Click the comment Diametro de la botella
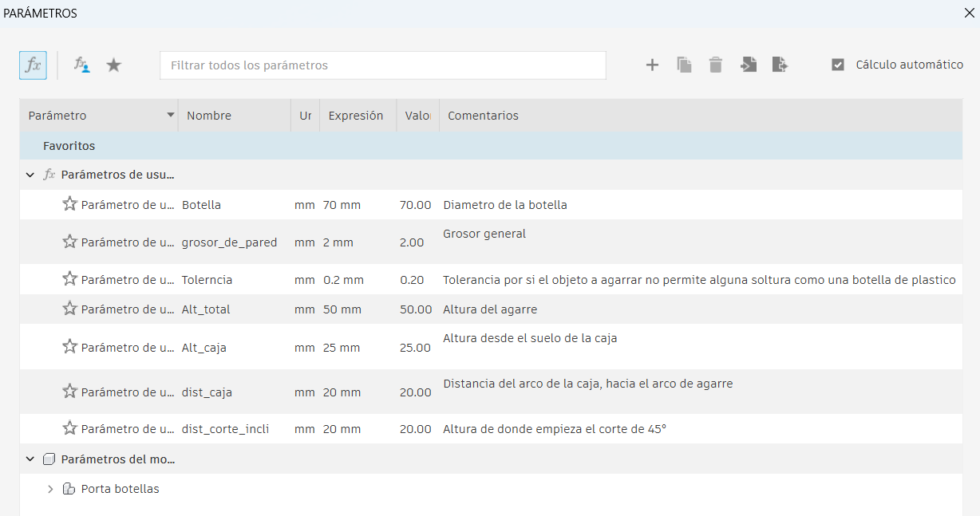980x516 pixels. (505, 205)
